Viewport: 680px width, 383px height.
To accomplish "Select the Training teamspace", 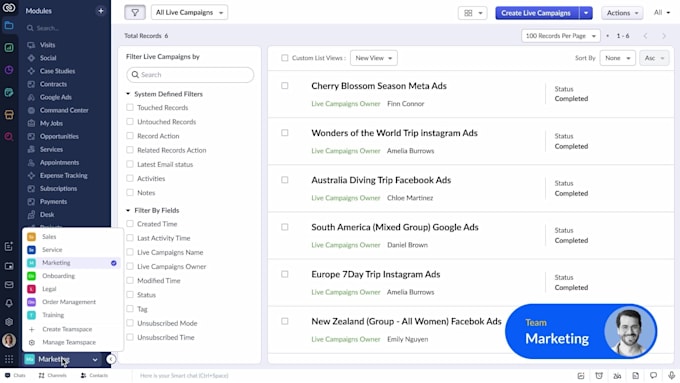I will [x=72, y=315].
